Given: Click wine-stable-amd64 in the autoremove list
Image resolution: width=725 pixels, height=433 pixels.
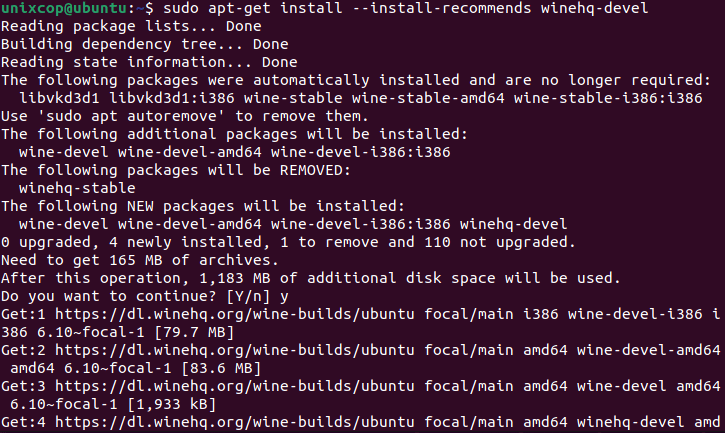Looking at the screenshot, I should (x=428, y=98).
